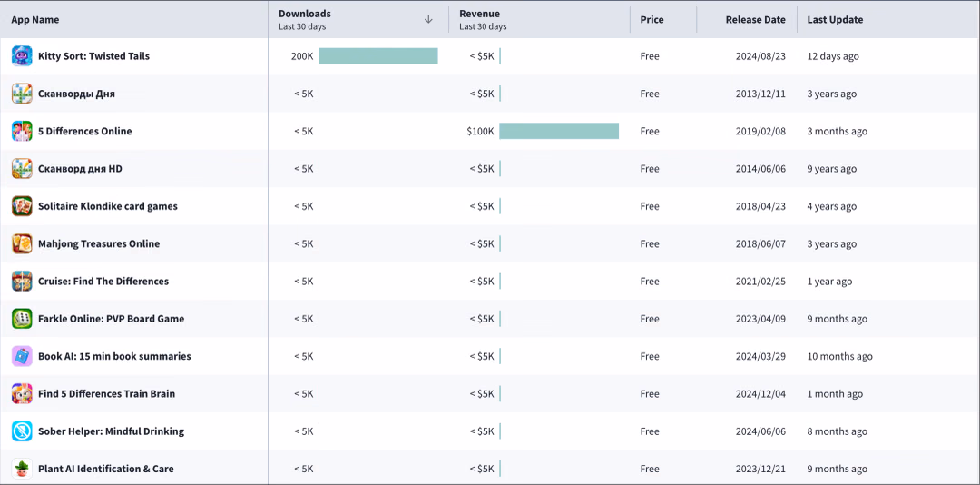Click the Solitaire Klondike card games icon

pos(22,206)
